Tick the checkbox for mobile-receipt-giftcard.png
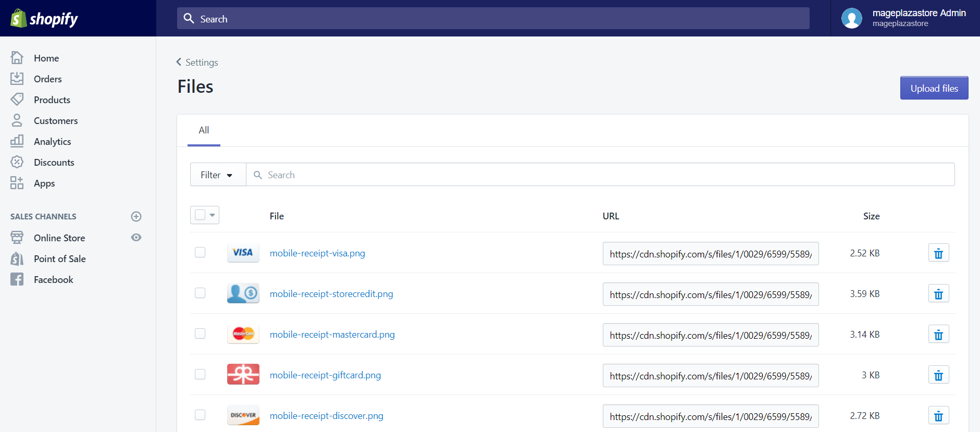 pos(200,374)
